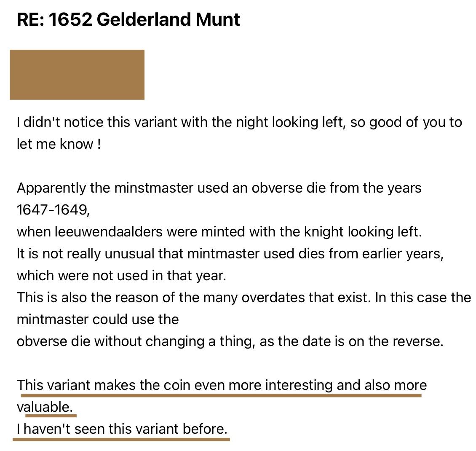Click the line "which were not used in that year."
This screenshot has height=451, width=476.
coord(121,276)
